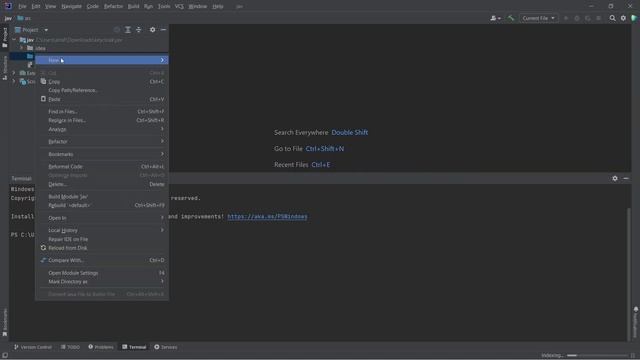The height and width of the screenshot is (360, 640).
Task: Open the View menu
Action: [x=51, y=6]
